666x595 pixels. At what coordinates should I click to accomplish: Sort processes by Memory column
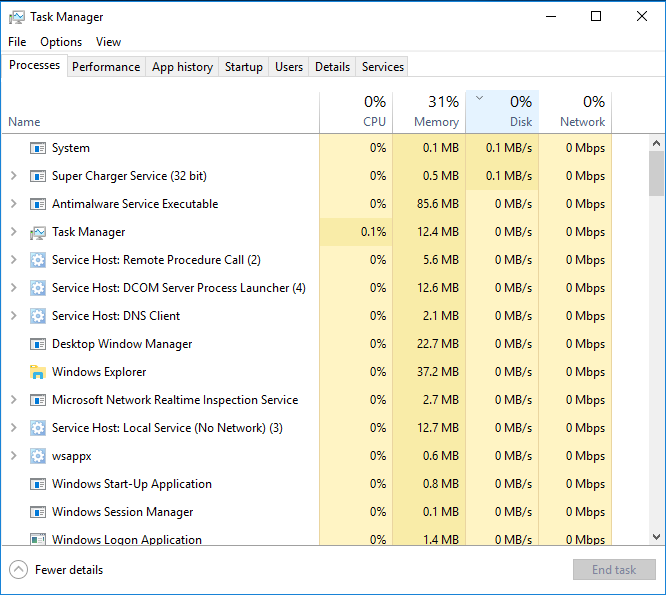(430, 111)
